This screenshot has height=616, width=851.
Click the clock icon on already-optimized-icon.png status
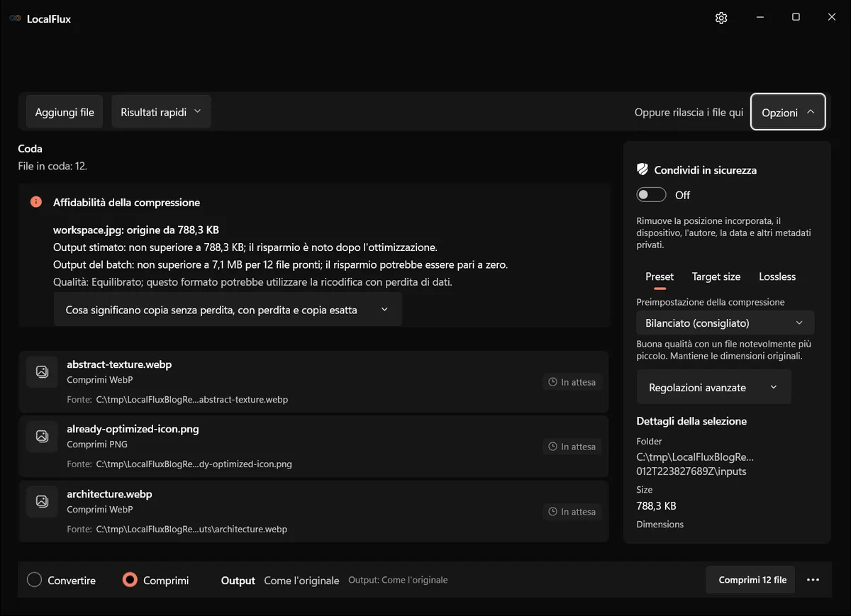(552, 447)
